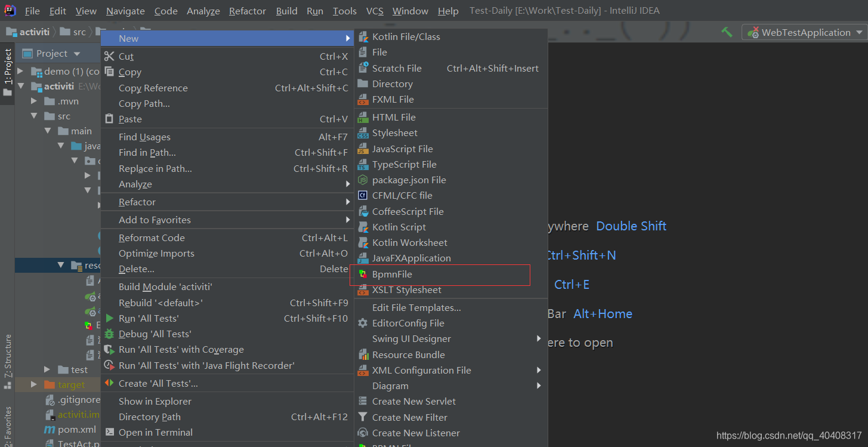The image size is (868, 447).
Task: Click the activiti breadcrumb in navigation bar
Action: click(29, 32)
